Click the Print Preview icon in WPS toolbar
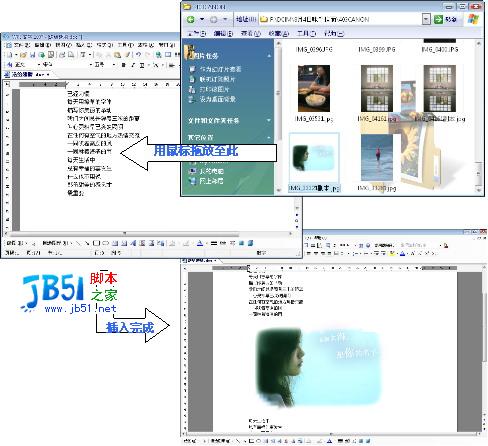Screen dimensions: 488x446 click(x=71, y=55)
